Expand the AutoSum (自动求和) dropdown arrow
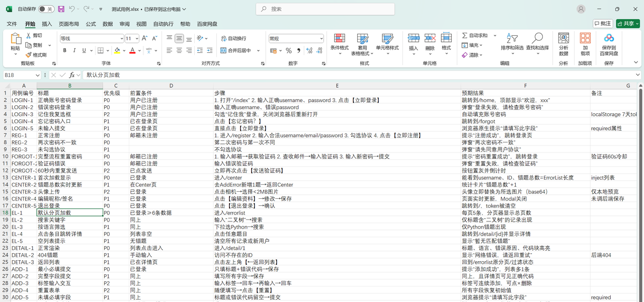This screenshot has width=644, height=302. (x=495, y=36)
